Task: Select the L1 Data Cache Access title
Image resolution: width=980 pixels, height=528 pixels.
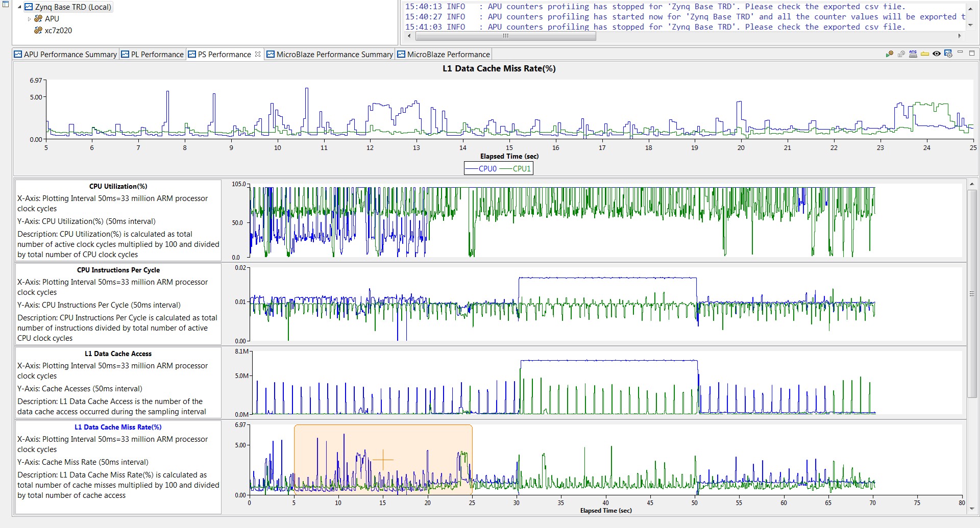Action: tap(118, 354)
